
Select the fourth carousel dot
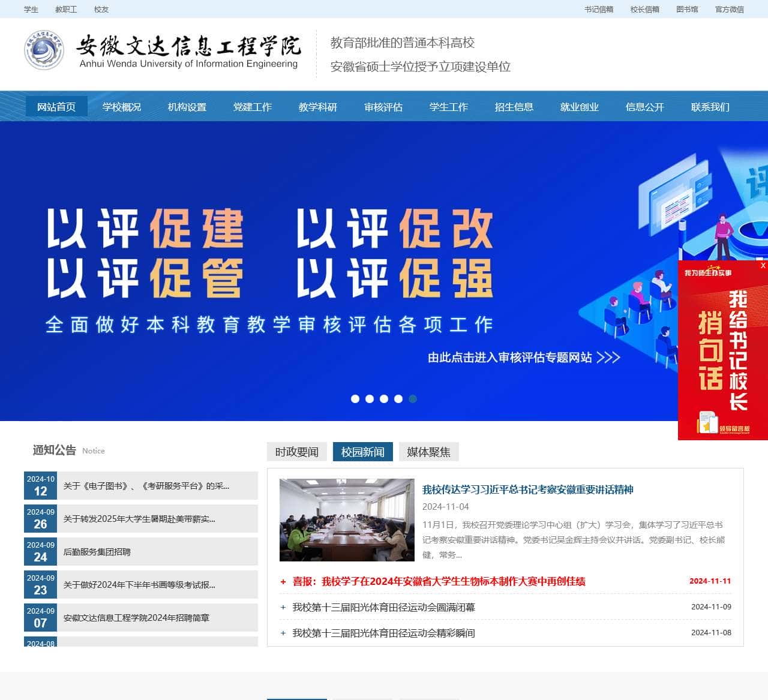[x=398, y=399]
